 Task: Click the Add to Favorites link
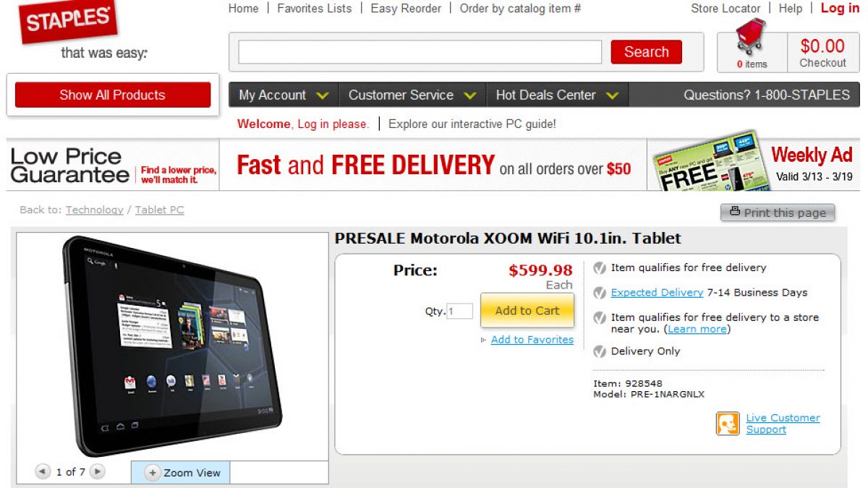click(532, 340)
